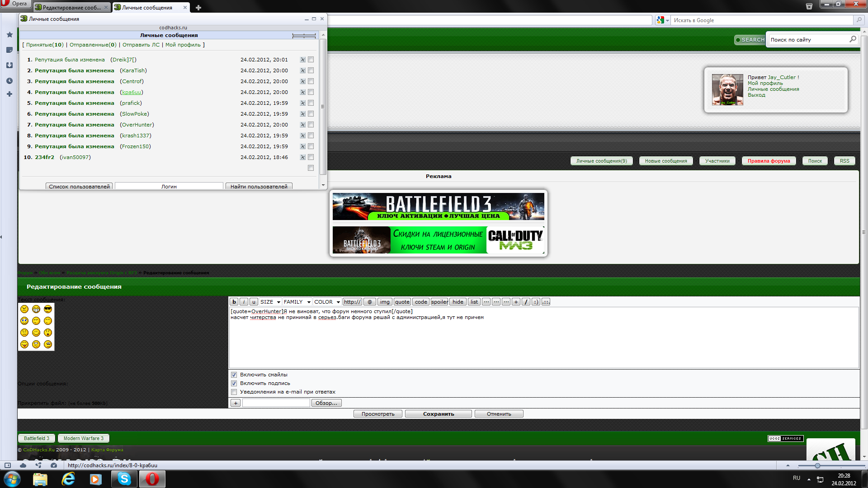This screenshot has height=488, width=868.
Task: Open Мой профиль in the messages popup
Action: click(183, 45)
